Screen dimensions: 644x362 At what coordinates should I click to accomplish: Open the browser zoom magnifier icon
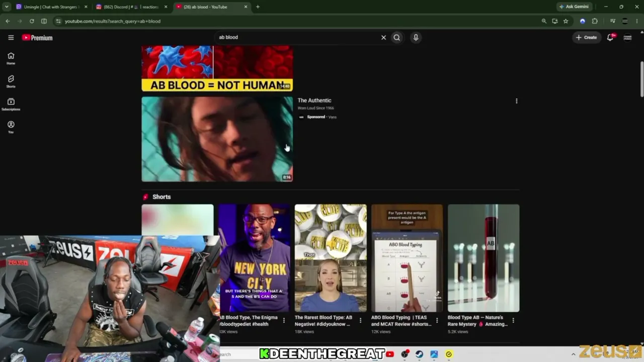click(544, 21)
